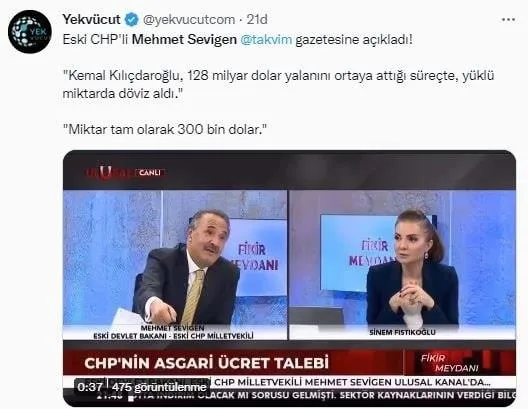Click the Sinem Fıstıkoğlu name caption
This screenshot has height=409, width=528.
(x=402, y=332)
